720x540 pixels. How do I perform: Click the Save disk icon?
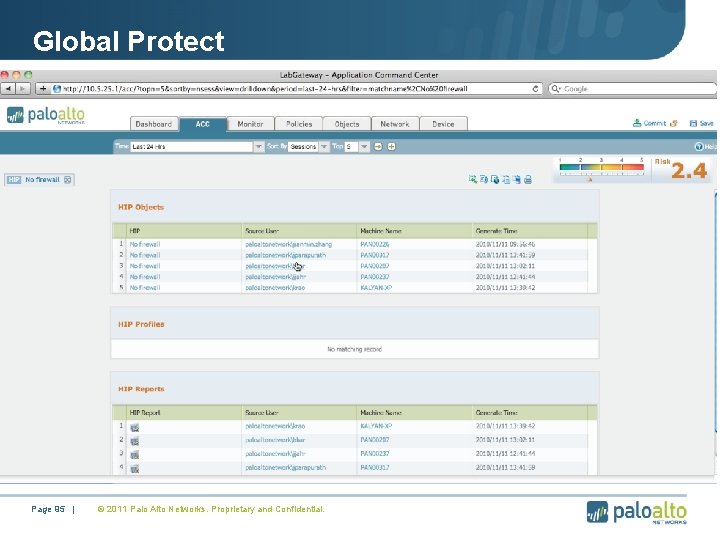[693, 124]
